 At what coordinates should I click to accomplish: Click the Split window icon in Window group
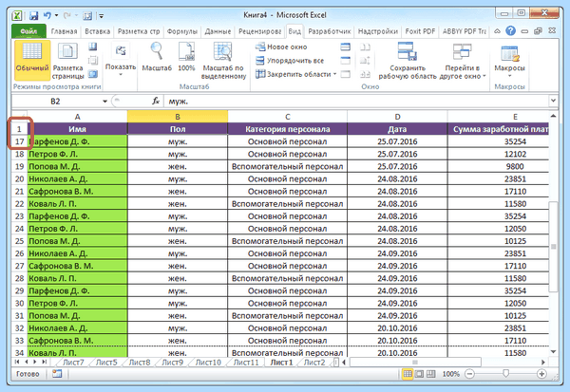(346, 47)
